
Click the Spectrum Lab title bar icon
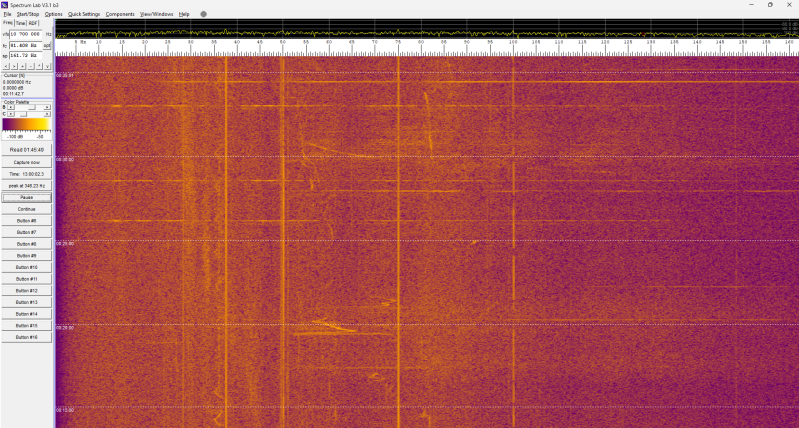click(x=5, y=5)
